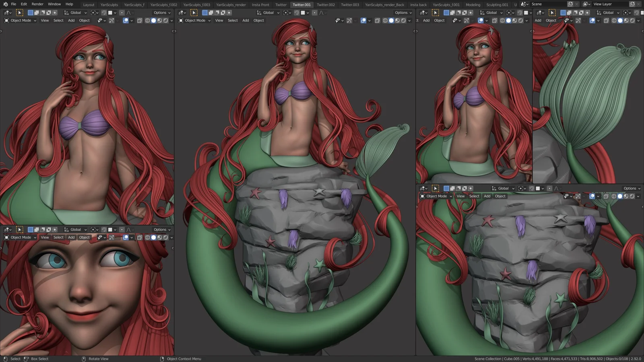Select the Measure annotation tool icon

(x=112, y=21)
